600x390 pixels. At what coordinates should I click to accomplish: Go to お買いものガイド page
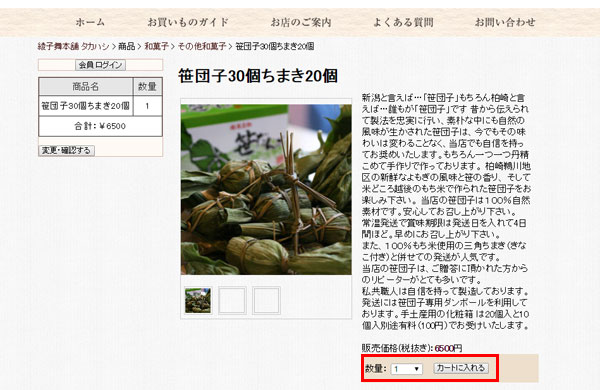[188, 22]
